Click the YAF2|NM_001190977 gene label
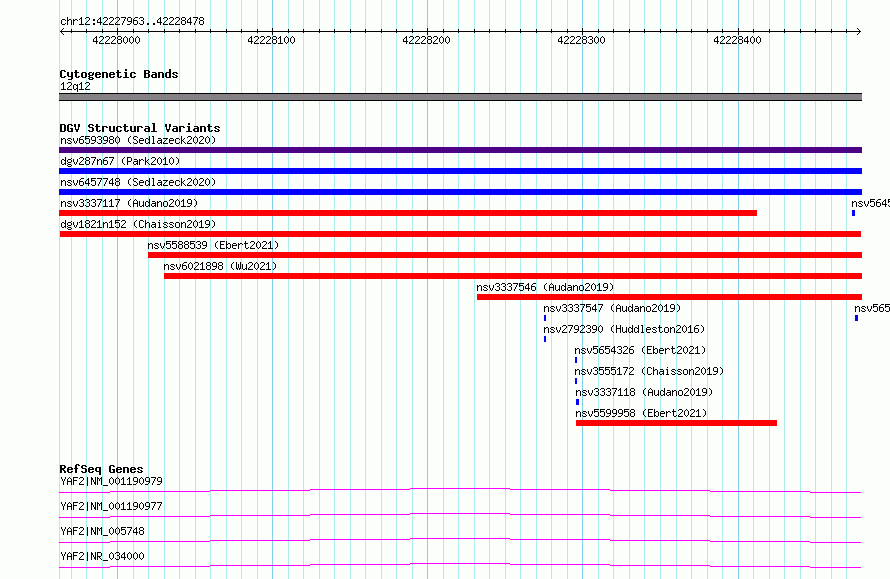Screen dimensions: 890x579 [111, 506]
